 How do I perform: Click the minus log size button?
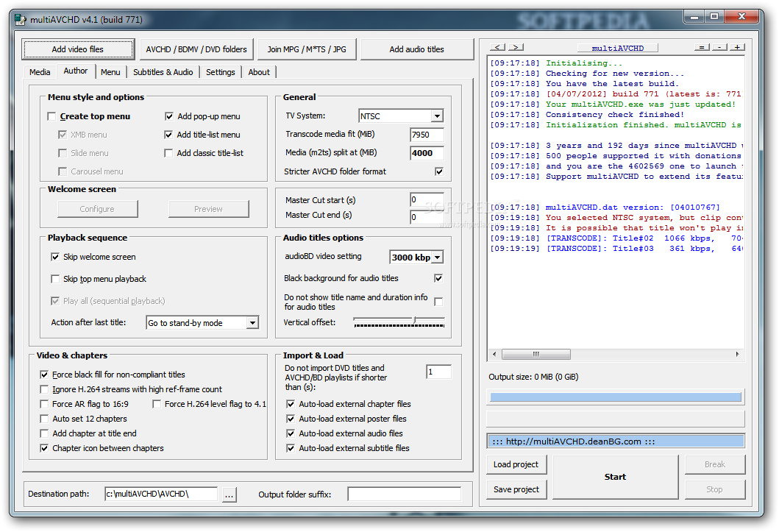pyautogui.click(x=720, y=47)
